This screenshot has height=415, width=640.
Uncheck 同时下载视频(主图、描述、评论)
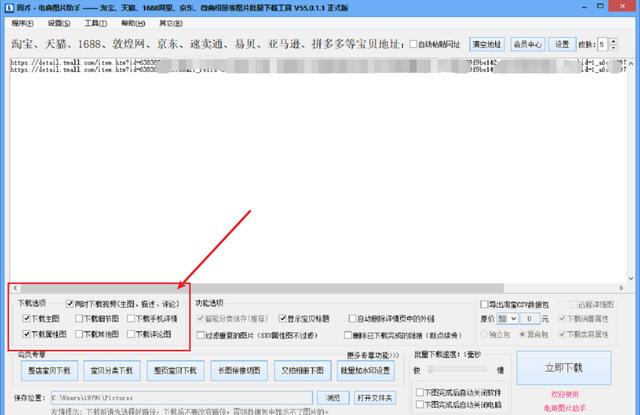(x=70, y=304)
